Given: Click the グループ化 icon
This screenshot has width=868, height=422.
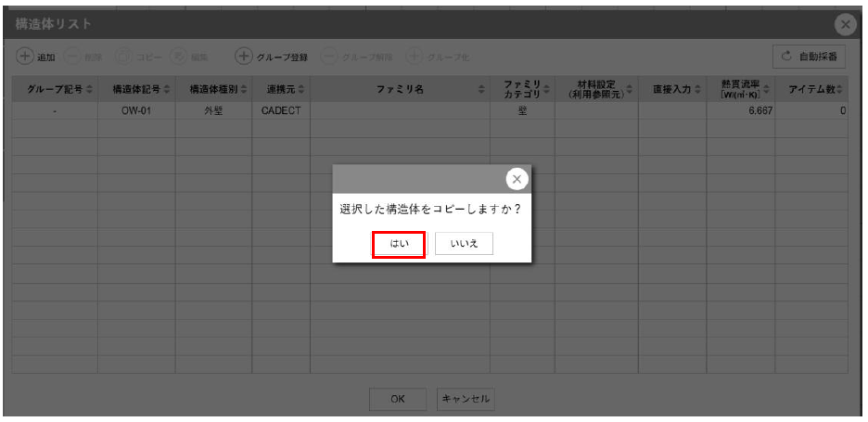Looking at the screenshot, I should click(415, 57).
